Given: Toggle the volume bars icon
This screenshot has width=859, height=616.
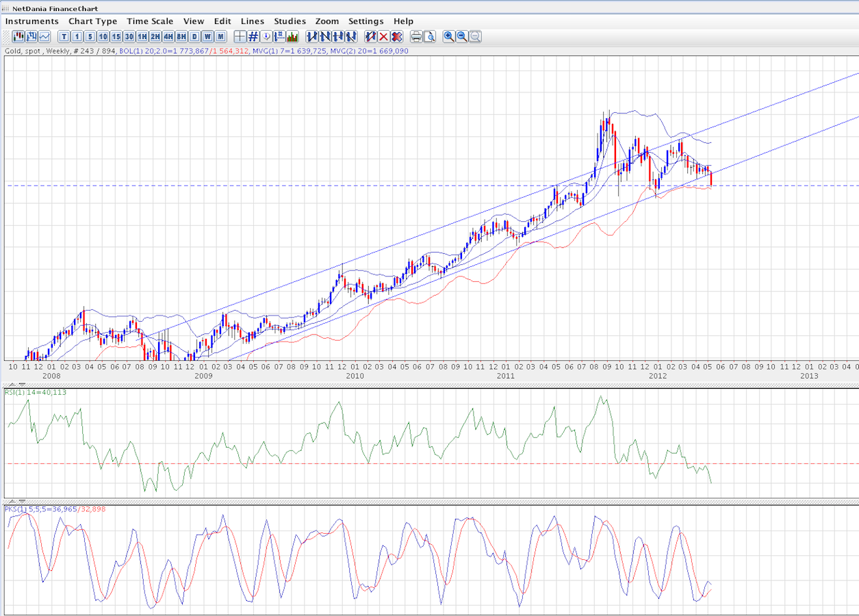Looking at the screenshot, I should tap(292, 36).
